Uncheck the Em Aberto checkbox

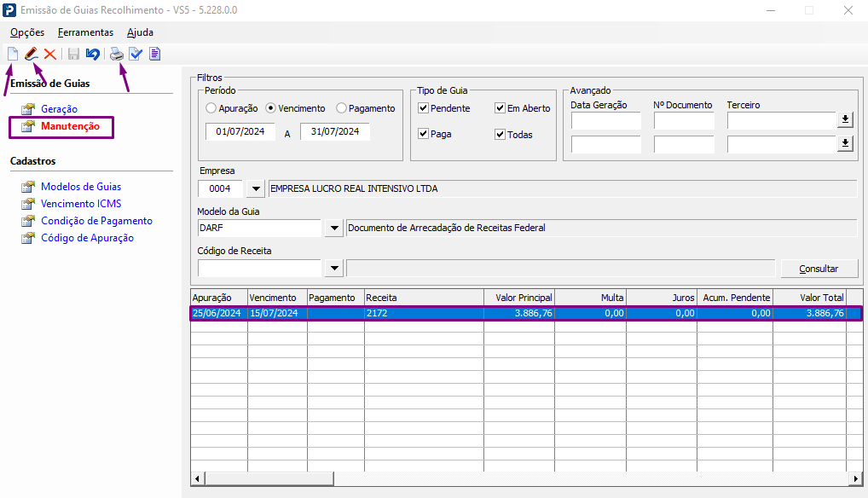pos(500,108)
